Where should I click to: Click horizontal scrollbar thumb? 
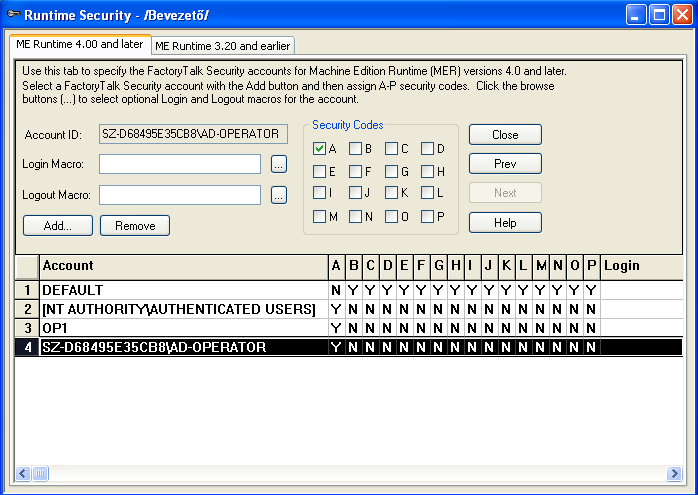pos(40,473)
